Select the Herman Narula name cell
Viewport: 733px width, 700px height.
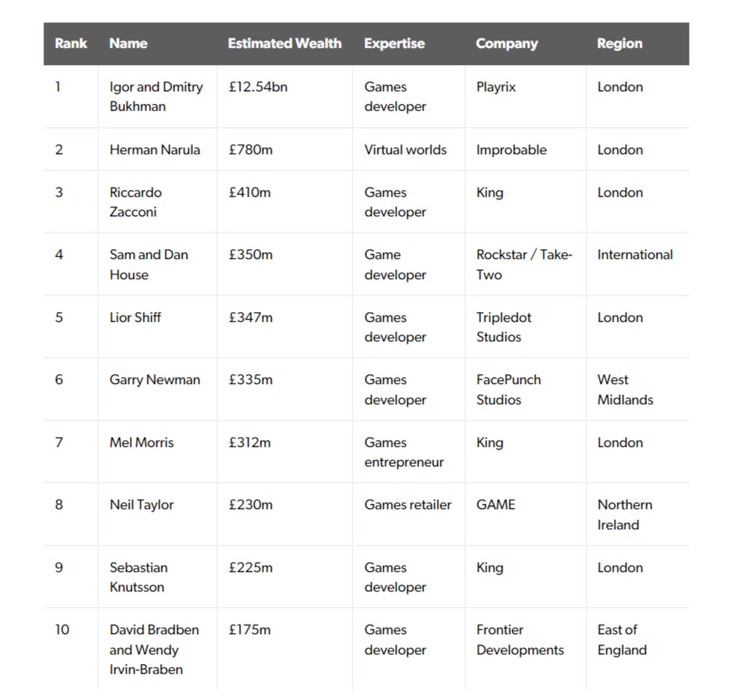155,150
